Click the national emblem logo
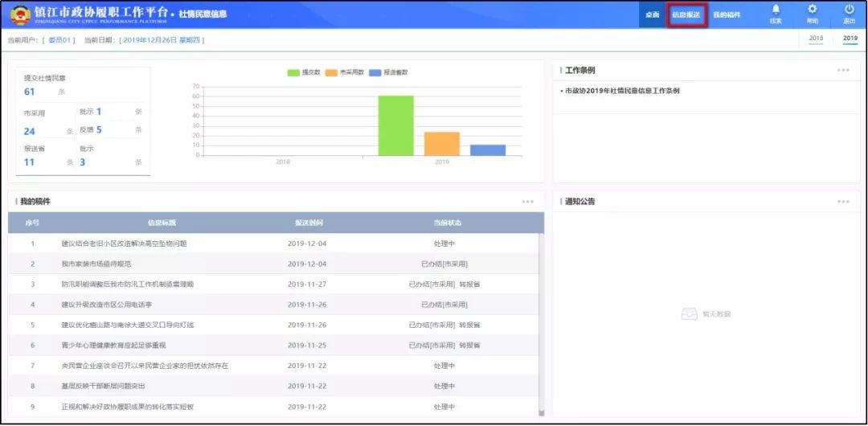The image size is (868, 426). point(20,15)
